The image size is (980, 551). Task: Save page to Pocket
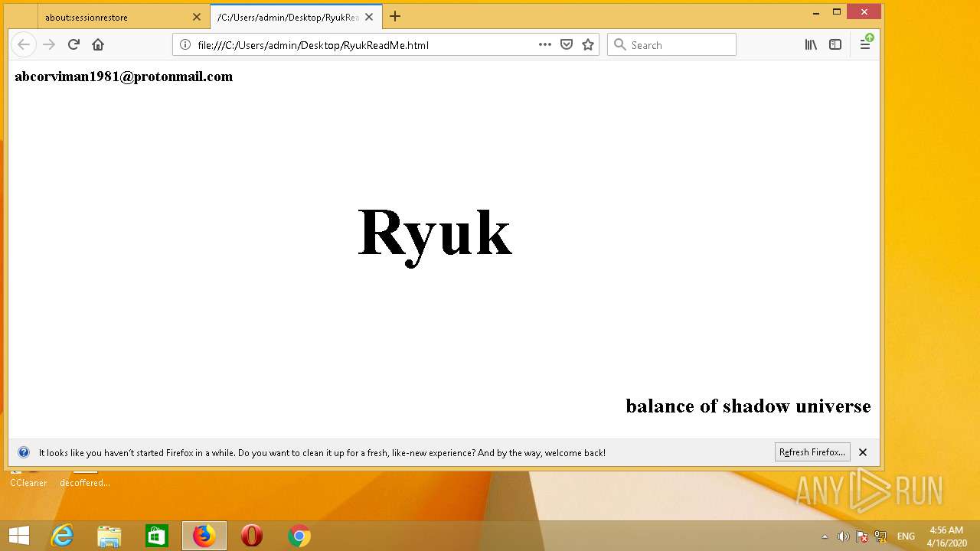click(567, 44)
